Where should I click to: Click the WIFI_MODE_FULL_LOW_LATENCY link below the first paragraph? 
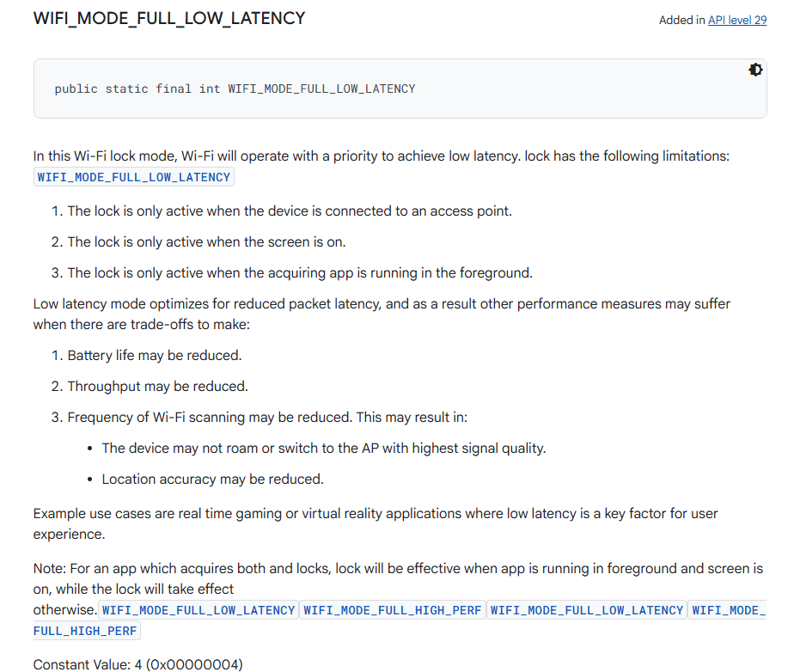pos(134,177)
